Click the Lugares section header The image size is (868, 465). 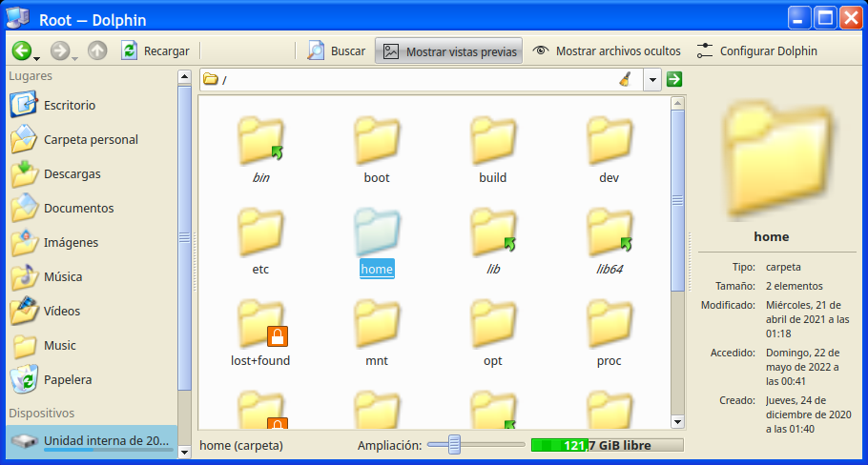point(31,75)
